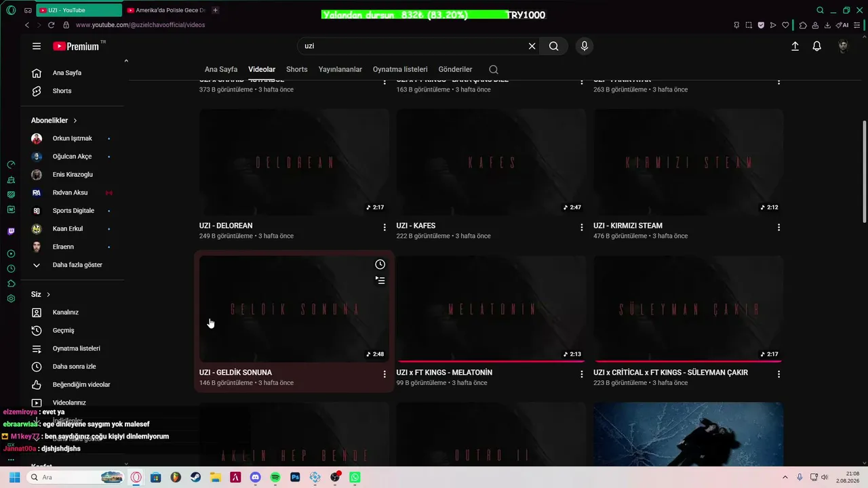This screenshot has width=868, height=488.
Task: Open Easy Setup sliders icon
Action: 859,25
